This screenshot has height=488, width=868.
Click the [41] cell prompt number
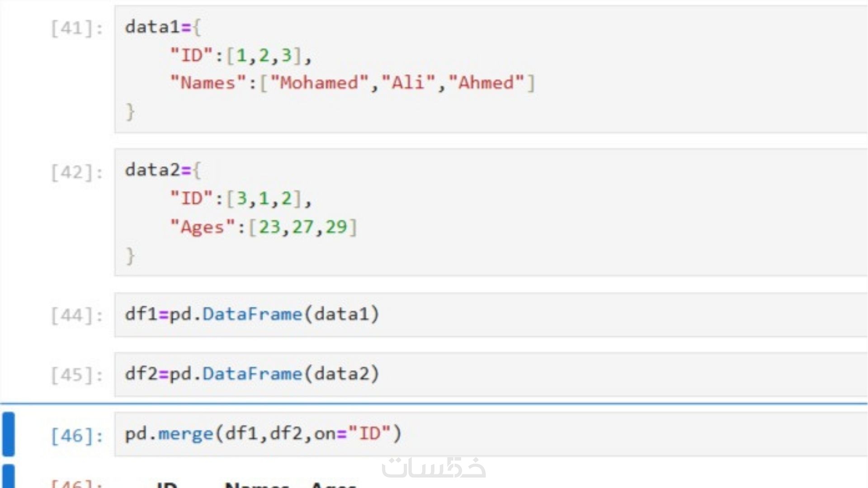pyautogui.click(x=77, y=28)
